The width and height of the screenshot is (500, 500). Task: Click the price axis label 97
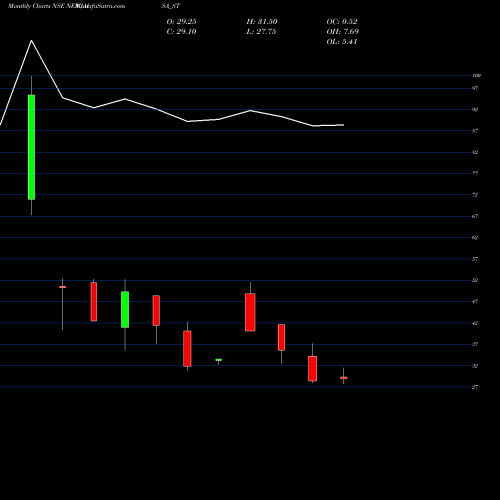click(x=475, y=88)
